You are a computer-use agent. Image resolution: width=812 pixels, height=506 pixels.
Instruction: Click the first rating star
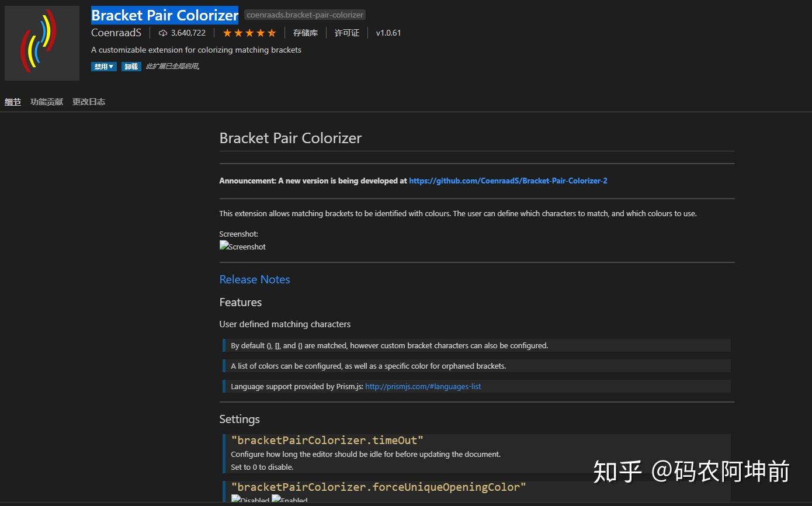point(227,33)
